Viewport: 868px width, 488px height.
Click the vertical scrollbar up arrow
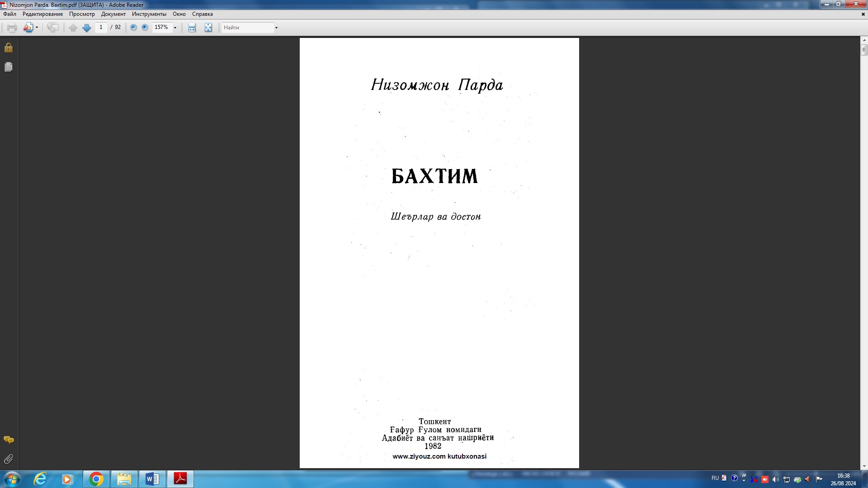(864, 40)
